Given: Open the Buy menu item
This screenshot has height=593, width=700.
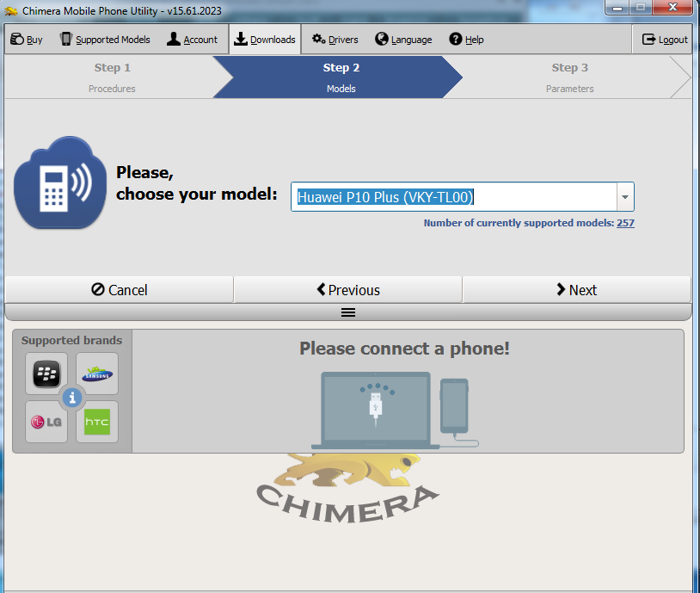Looking at the screenshot, I should 27,40.
